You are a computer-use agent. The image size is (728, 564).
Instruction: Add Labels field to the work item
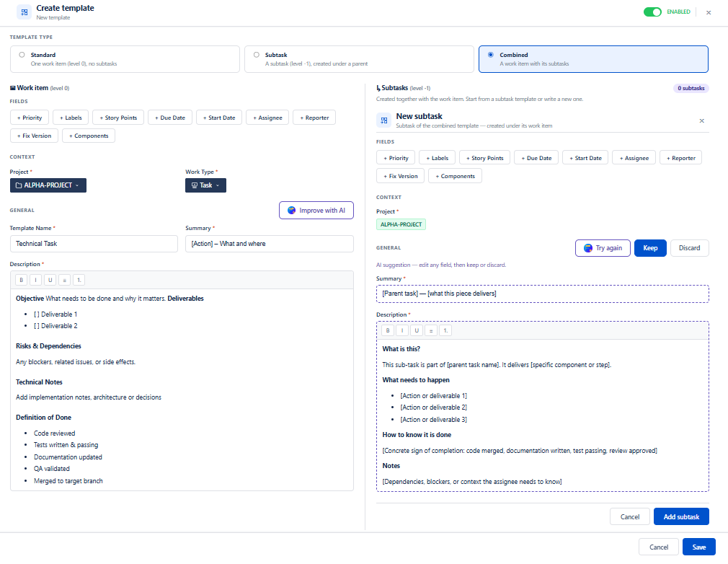tap(71, 118)
